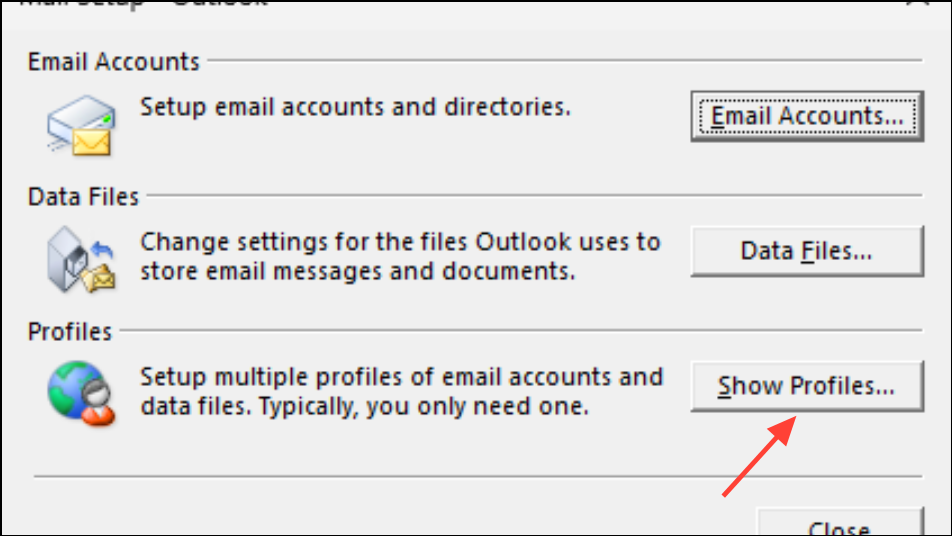Click the person figure on Profiles globe icon
This screenshot has width=952, height=536.
coord(97,404)
